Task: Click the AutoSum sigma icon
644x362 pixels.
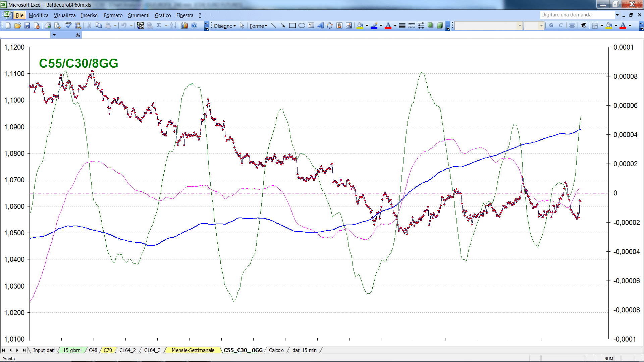Action: 159,25
